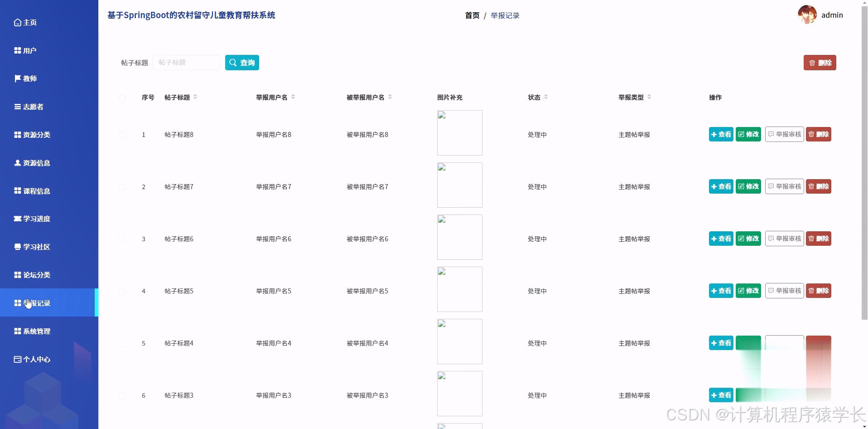Select the 主页 home icon in sidebar
This screenshot has width=868, height=429.
pyautogui.click(x=18, y=22)
